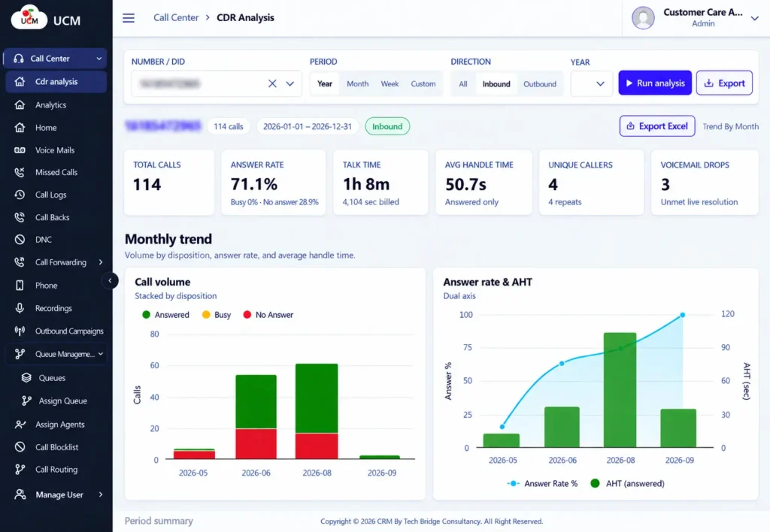Choose All call directions
Screen dimensions: 770x532
click(463, 84)
